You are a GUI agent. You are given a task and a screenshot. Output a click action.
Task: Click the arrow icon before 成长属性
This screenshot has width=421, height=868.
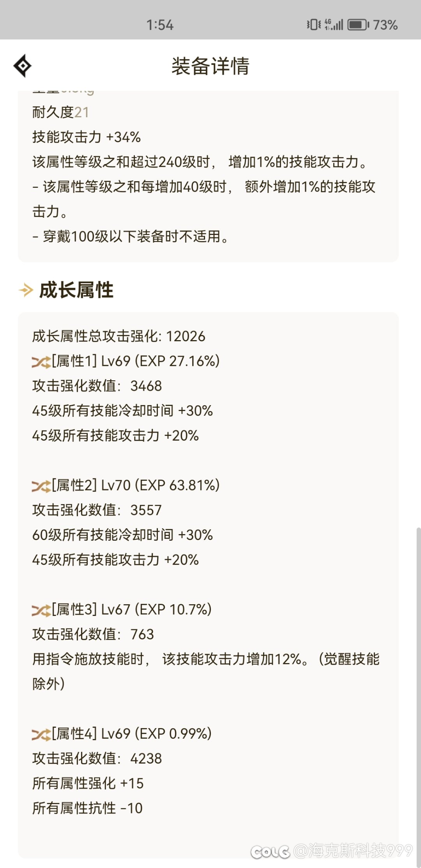tap(26, 290)
